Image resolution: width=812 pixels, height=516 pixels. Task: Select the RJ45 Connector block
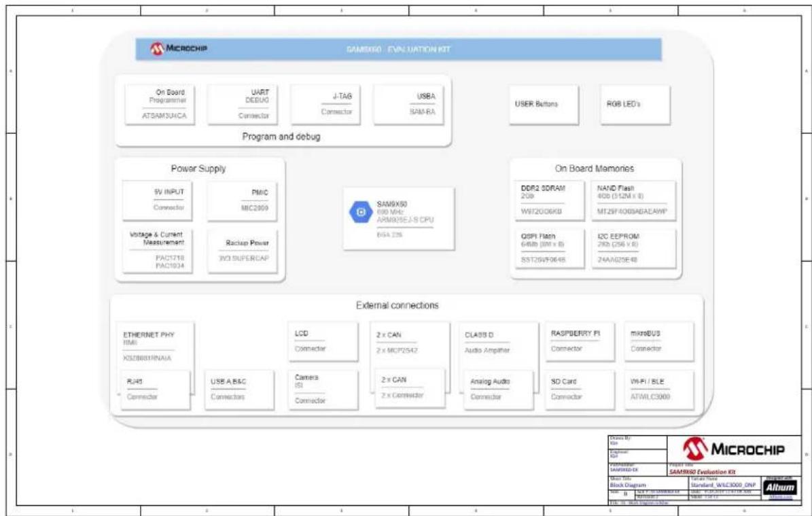[x=156, y=390]
